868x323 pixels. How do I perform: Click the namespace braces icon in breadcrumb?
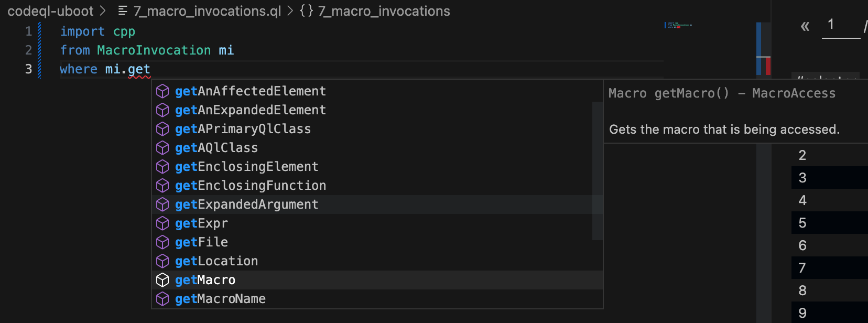pyautogui.click(x=306, y=10)
